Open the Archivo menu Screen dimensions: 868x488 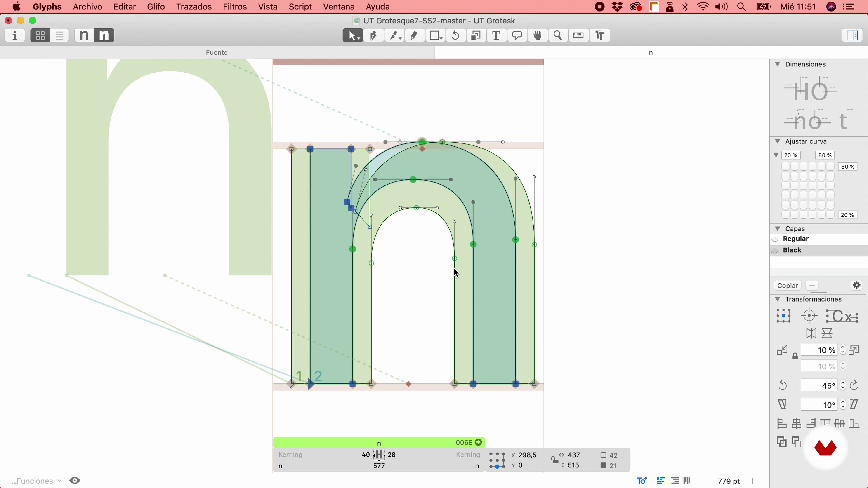(88, 7)
